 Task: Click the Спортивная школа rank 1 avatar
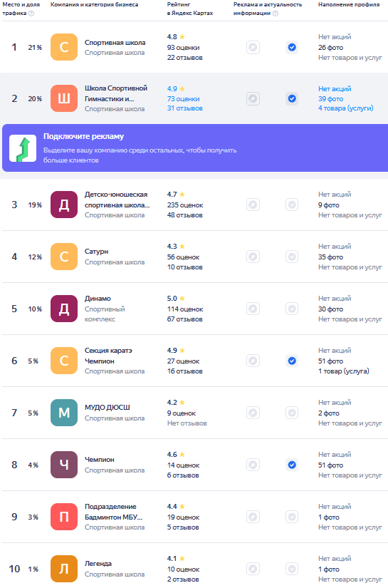pyautogui.click(x=64, y=47)
